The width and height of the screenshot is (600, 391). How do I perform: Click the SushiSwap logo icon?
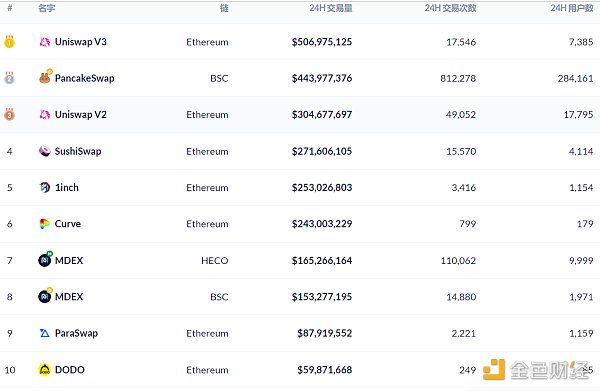click(45, 151)
